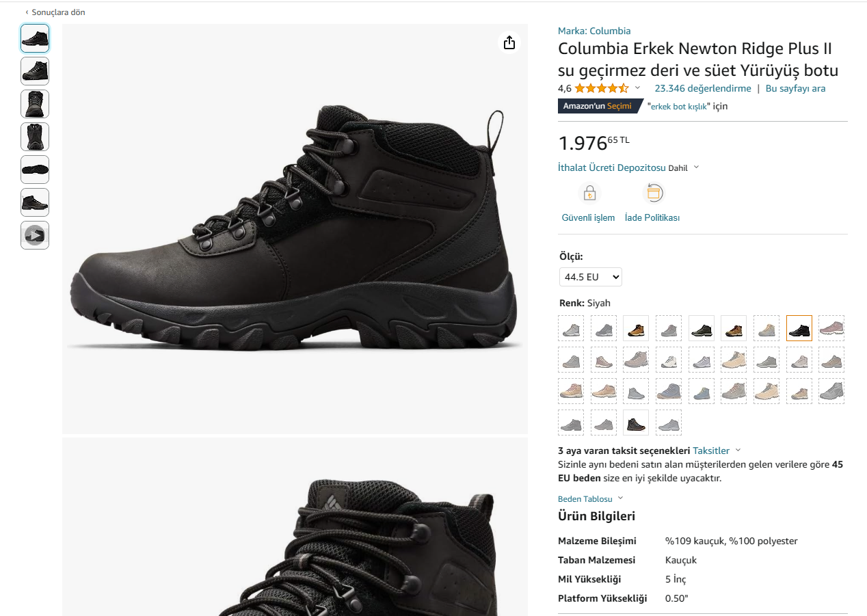The image size is (867, 616).
Task: Expand İthalat Ücreti Depozitosu details
Action: pos(696,168)
